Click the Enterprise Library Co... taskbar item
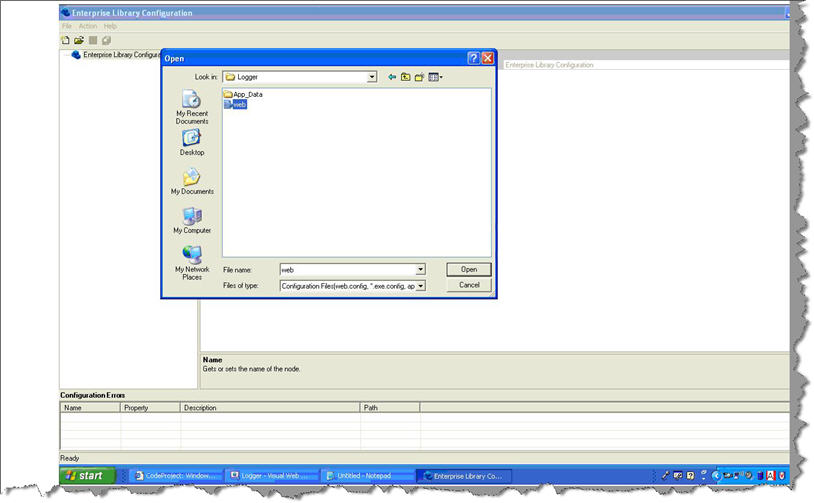814x503 pixels. 464,475
